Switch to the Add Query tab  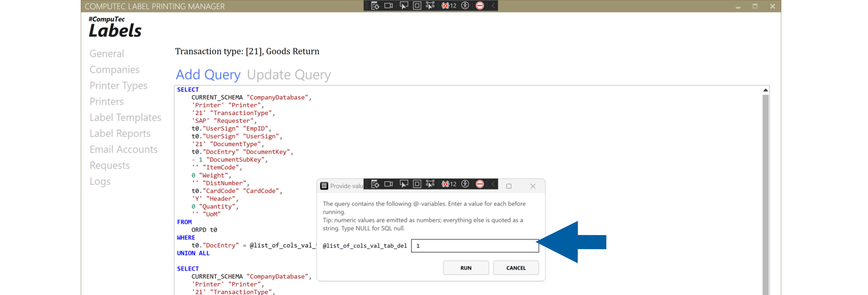208,75
